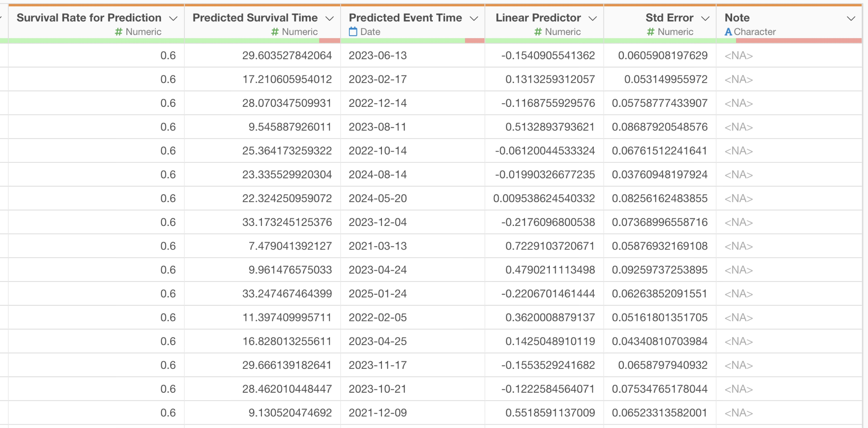Click the hash icon under Predicted Survival Time
The height and width of the screenshot is (428, 868).
(275, 32)
